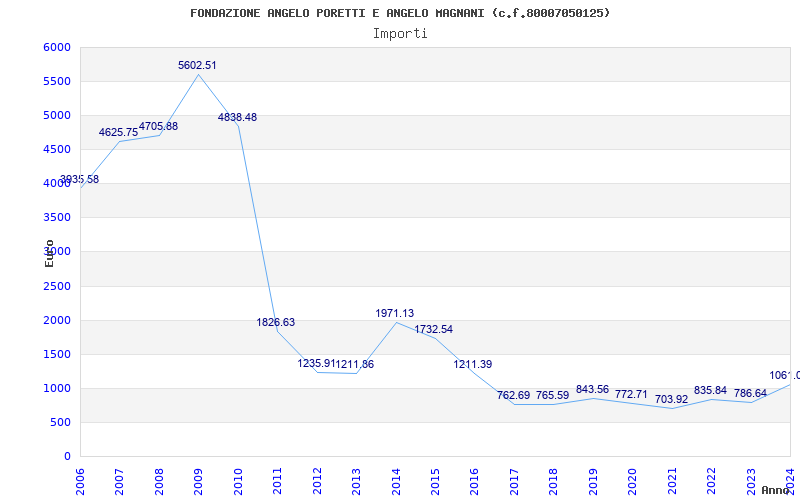
Task: Click the x-axis year label 2020
Action: click(633, 482)
